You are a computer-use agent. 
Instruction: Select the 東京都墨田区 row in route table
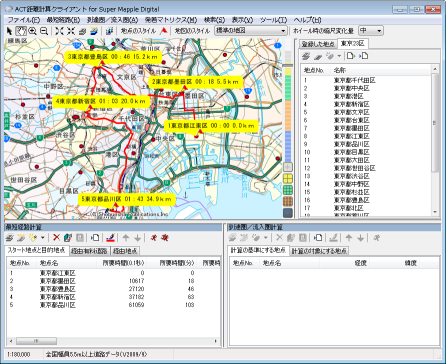click(113, 281)
